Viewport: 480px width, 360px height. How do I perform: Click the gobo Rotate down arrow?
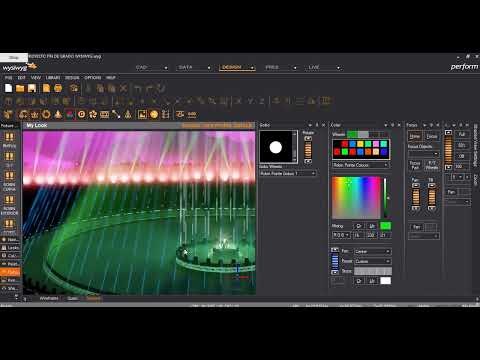[308, 161]
